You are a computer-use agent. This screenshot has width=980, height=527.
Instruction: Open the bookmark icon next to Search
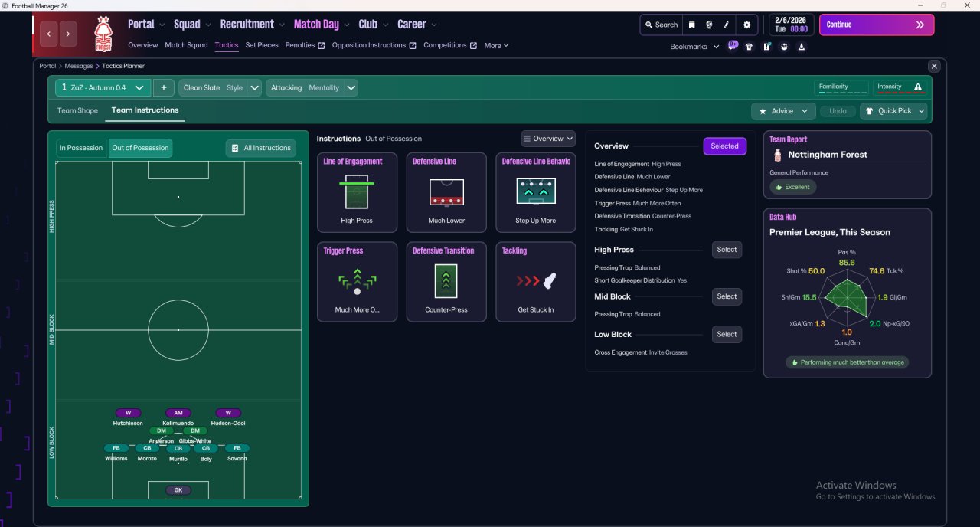691,25
